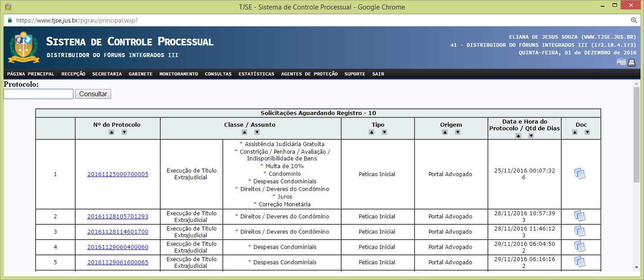
Task: Open document icon for protocol 20161129061600065
Action: point(580,262)
